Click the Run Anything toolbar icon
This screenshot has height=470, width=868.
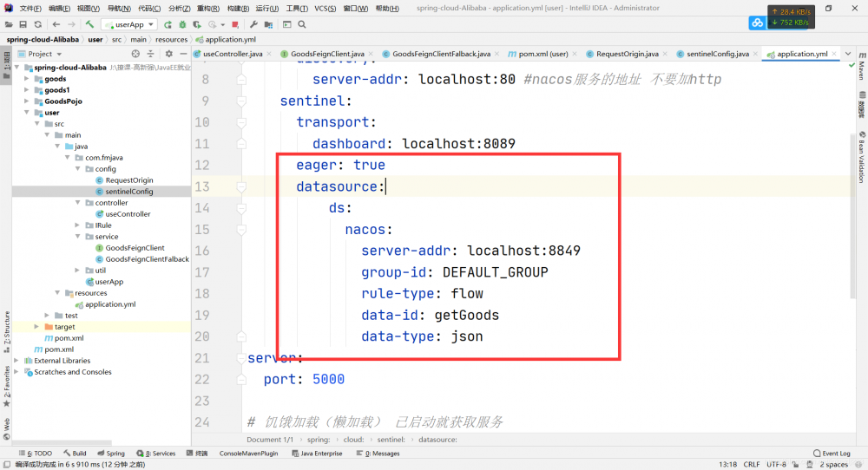(286, 24)
